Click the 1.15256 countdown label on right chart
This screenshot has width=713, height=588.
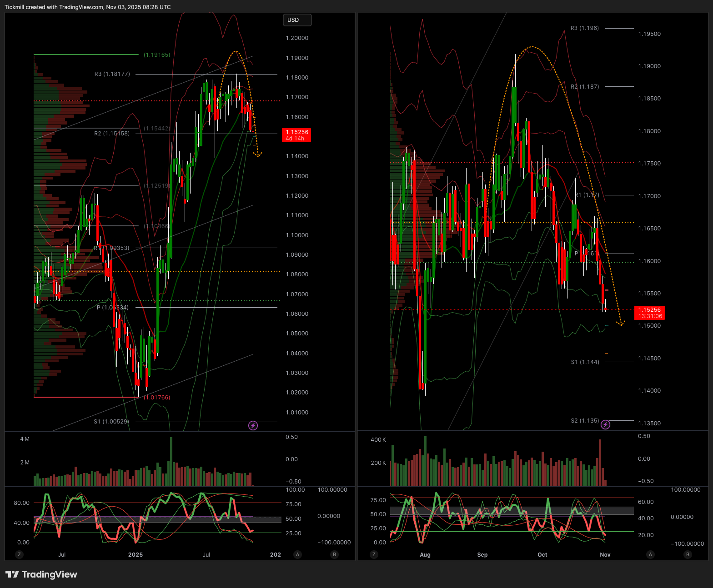[649, 313]
